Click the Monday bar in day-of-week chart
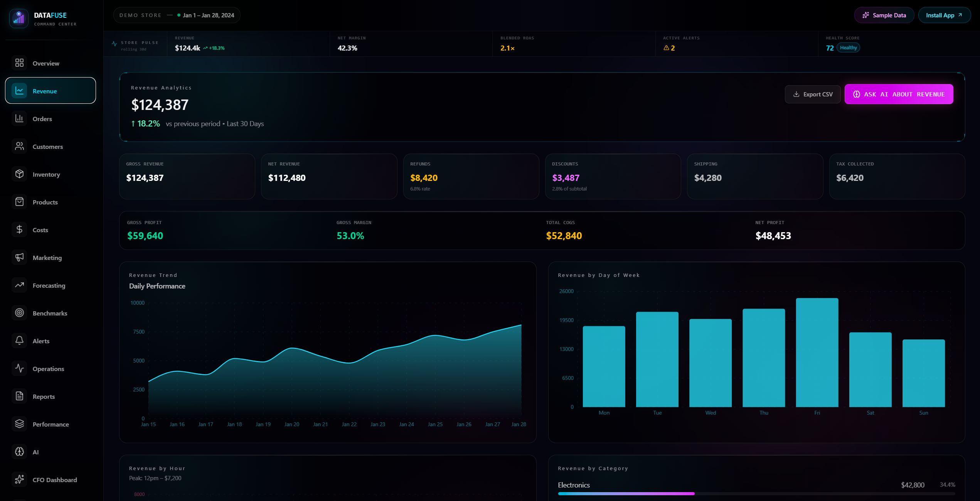The height and width of the screenshot is (501, 980). tap(604, 366)
